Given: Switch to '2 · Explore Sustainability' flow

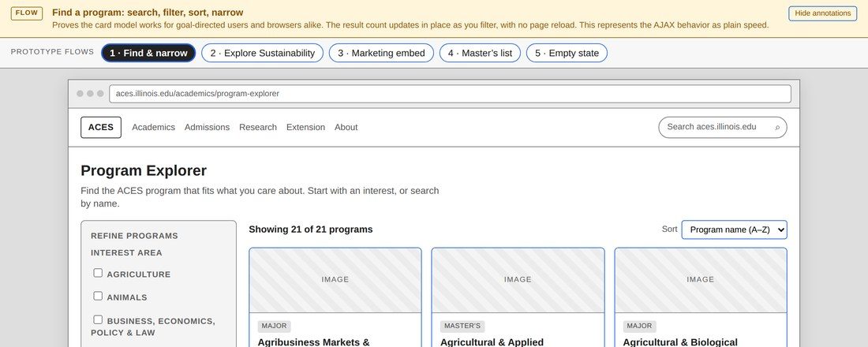Looking at the screenshot, I should point(263,53).
